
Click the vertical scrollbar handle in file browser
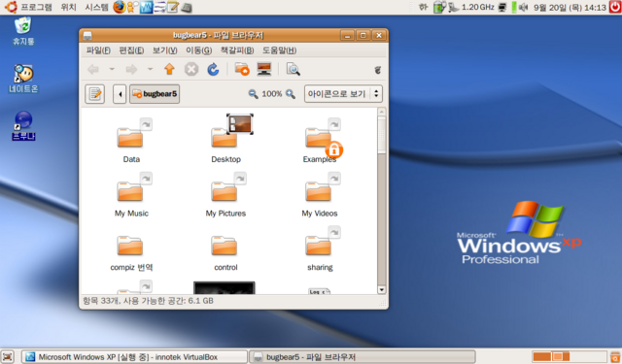coord(382,135)
